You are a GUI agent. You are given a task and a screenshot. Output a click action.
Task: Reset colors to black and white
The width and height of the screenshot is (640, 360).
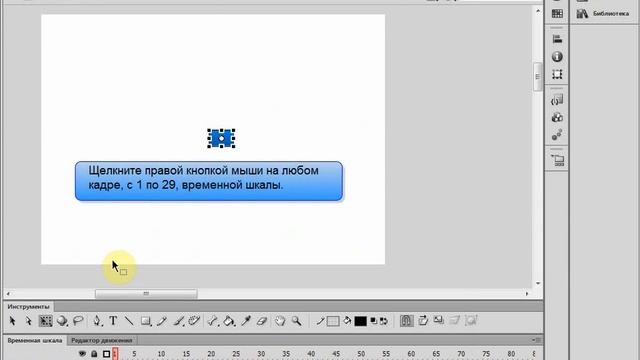tap(373, 321)
